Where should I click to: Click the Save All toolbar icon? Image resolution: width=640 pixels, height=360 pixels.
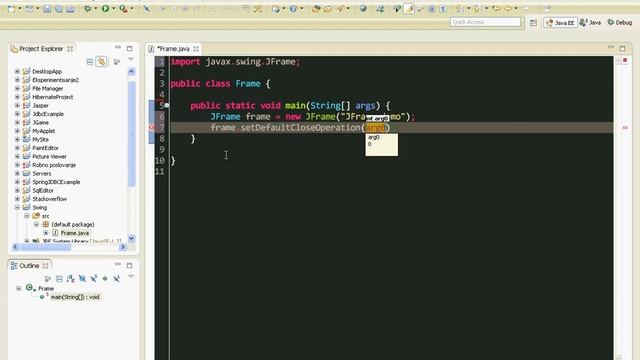tap(58, 9)
